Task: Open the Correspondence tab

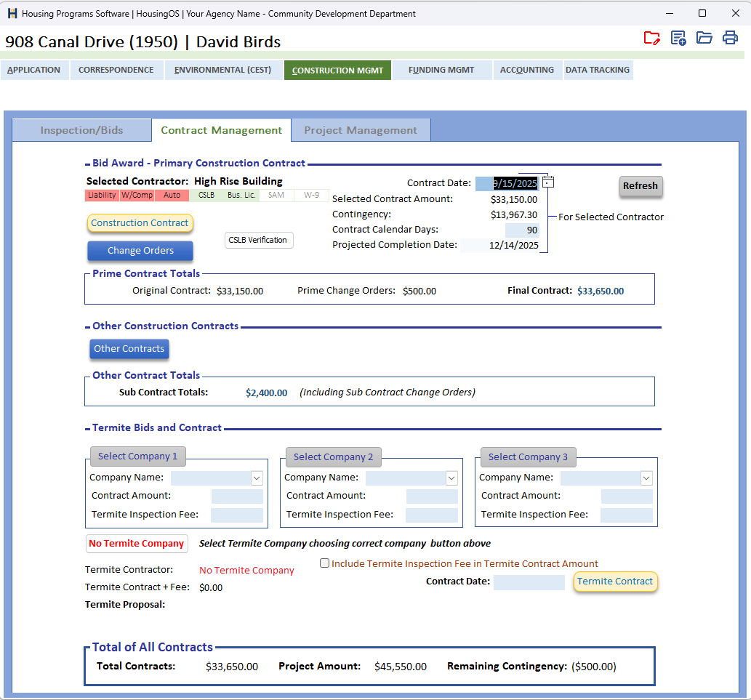Action: [x=116, y=70]
